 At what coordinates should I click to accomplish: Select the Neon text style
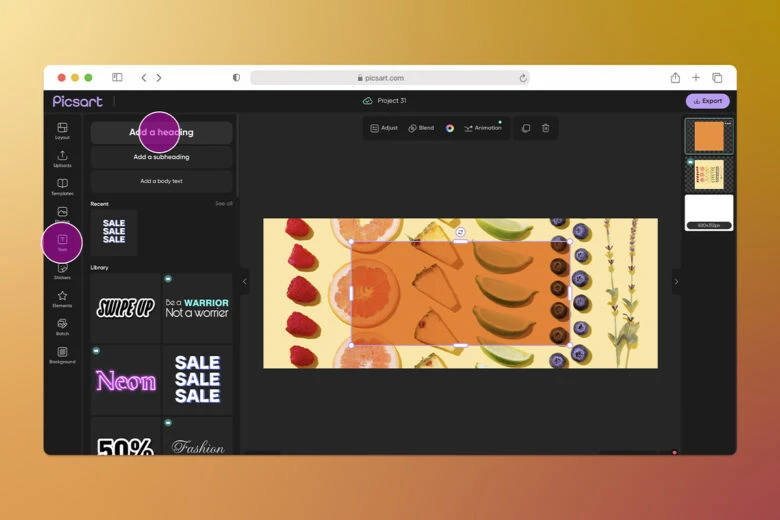(x=125, y=380)
